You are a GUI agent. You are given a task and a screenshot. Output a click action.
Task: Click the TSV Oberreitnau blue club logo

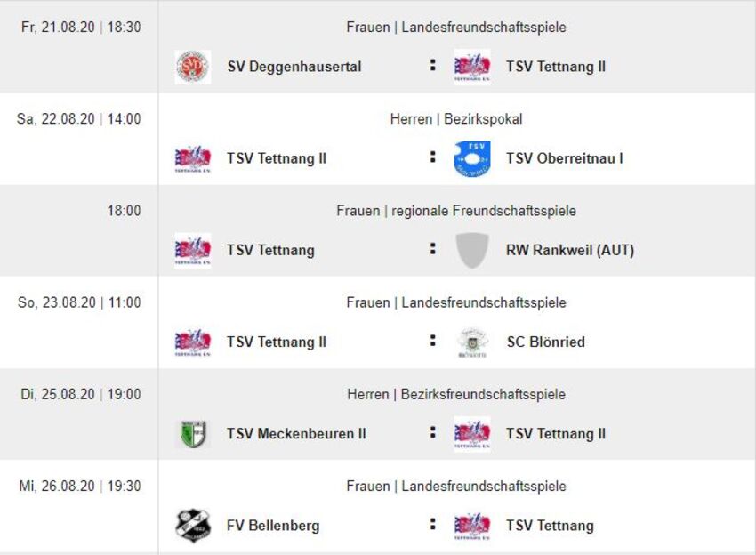pos(471,158)
